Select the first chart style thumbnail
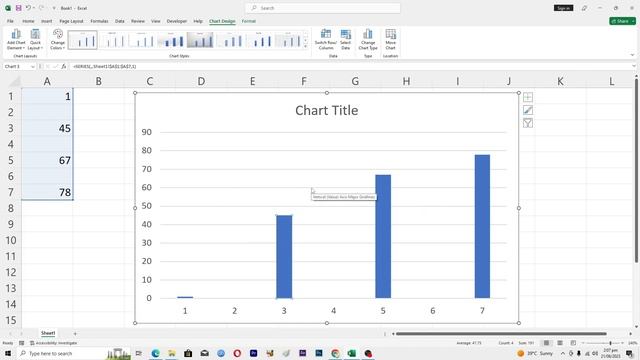The width and height of the screenshot is (640, 360). point(82,40)
